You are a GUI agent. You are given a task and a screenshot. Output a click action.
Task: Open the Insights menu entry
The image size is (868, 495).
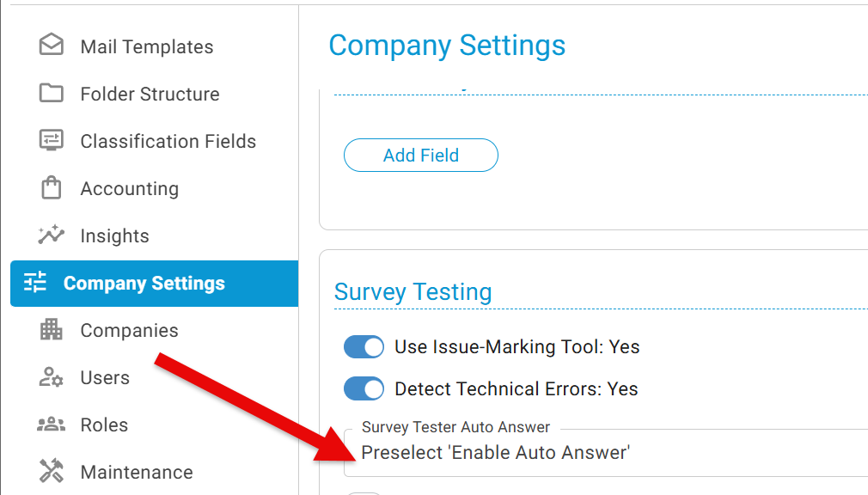(114, 236)
